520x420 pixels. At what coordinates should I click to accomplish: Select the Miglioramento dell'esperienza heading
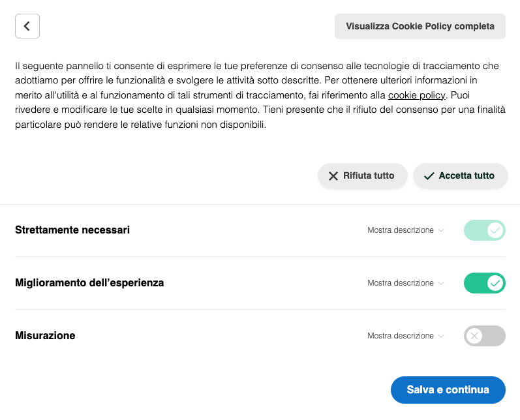point(89,283)
